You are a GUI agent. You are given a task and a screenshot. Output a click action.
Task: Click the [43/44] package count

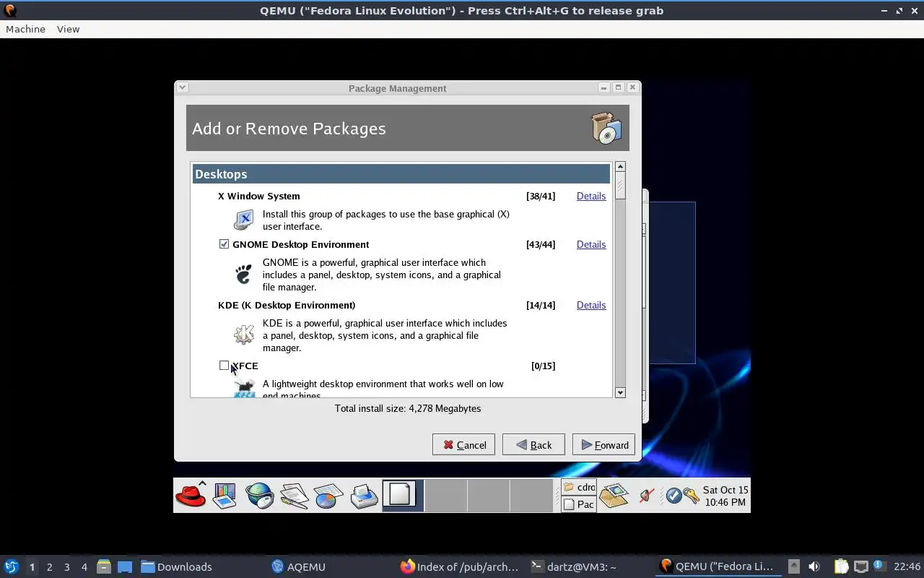pyautogui.click(x=541, y=244)
